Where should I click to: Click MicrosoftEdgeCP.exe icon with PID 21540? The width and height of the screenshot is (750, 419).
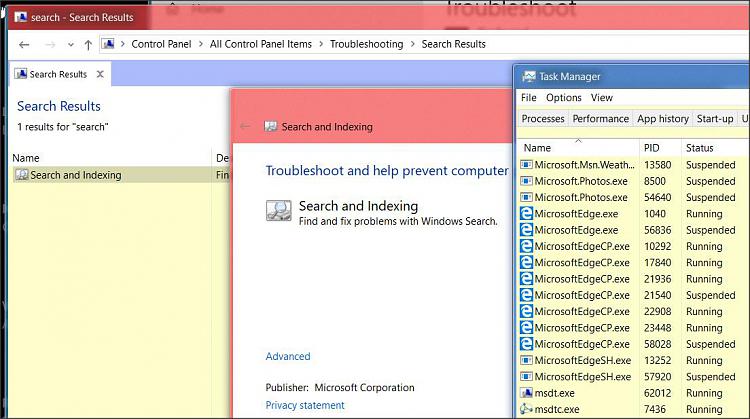tap(526, 295)
